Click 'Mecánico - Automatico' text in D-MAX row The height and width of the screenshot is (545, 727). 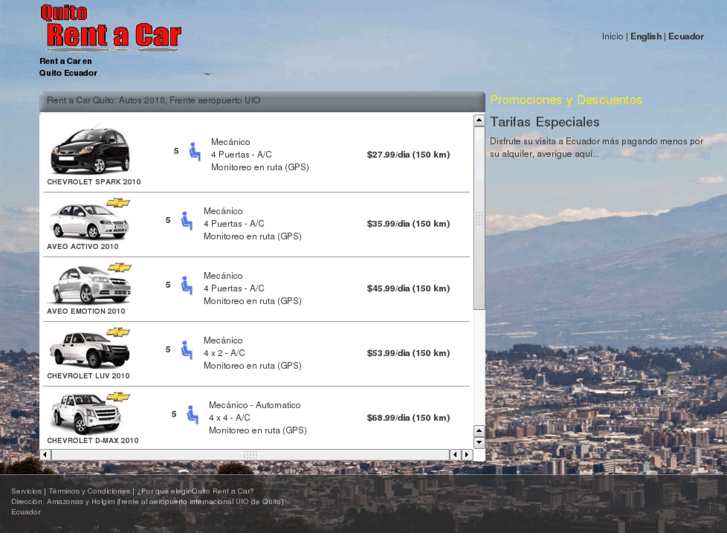click(255, 405)
